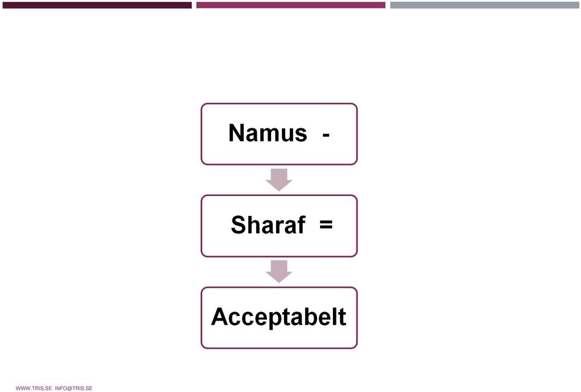Click the INFO@TRIS.SE email link
The width and height of the screenshot is (581, 392).
(73, 388)
